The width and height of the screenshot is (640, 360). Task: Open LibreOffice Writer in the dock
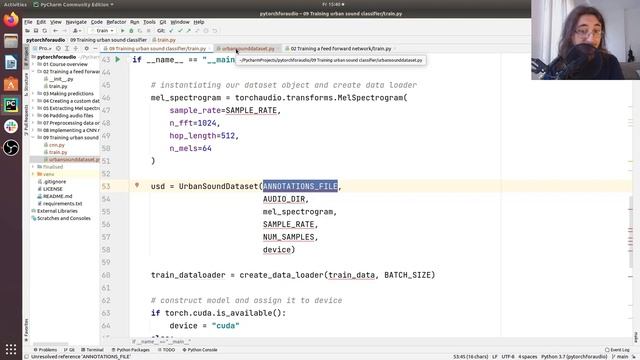click(11, 62)
